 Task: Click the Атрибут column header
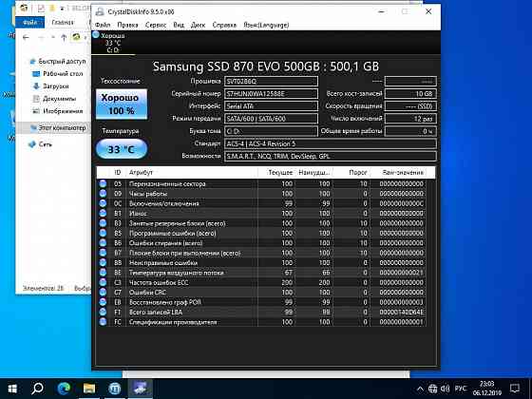click(x=192, y=172)
